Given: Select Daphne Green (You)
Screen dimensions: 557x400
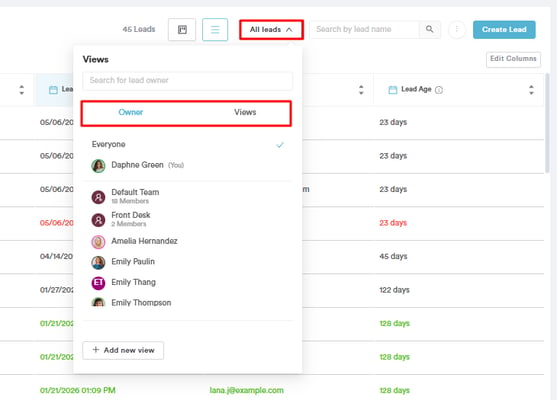Looking at the screenshot, I should click(188, 165).
